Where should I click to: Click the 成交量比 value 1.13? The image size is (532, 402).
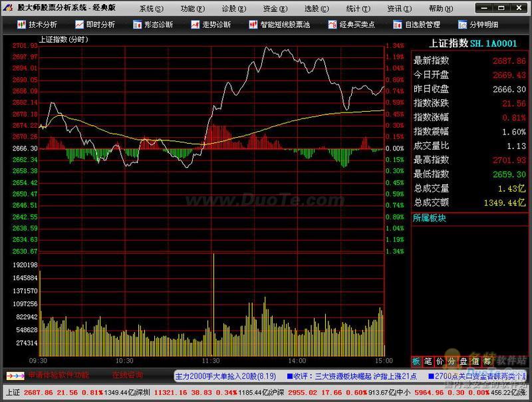516,146
